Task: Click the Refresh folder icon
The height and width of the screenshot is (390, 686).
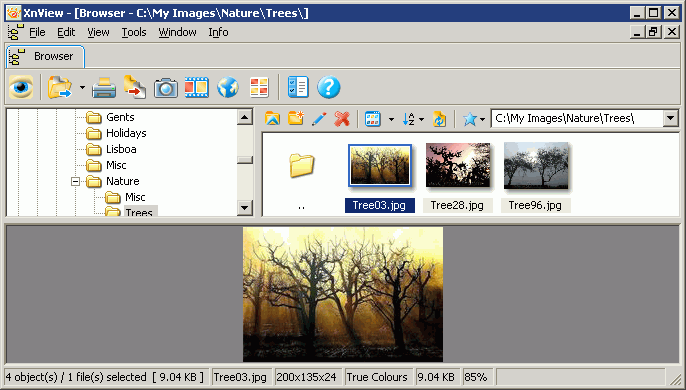Action: 439,119
